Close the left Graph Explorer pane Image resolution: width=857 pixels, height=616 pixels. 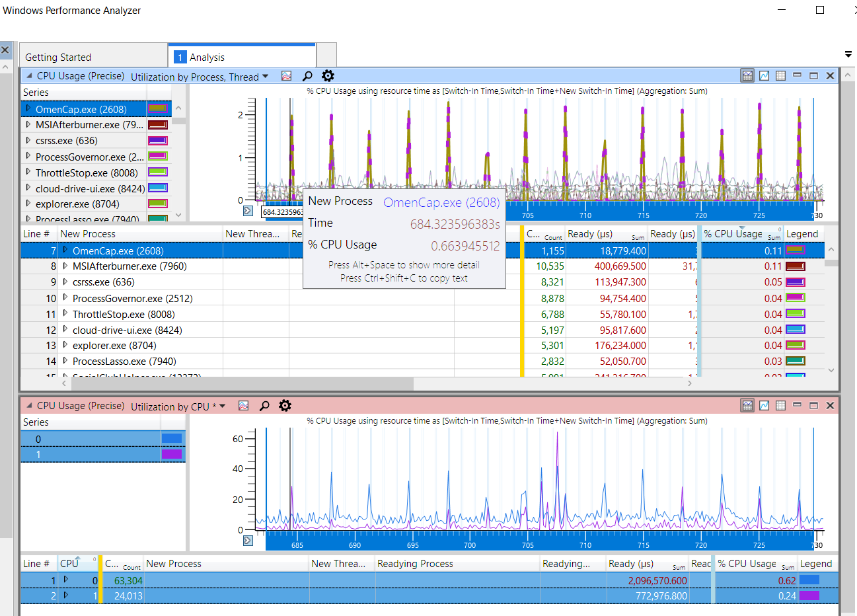coord(5,50)
